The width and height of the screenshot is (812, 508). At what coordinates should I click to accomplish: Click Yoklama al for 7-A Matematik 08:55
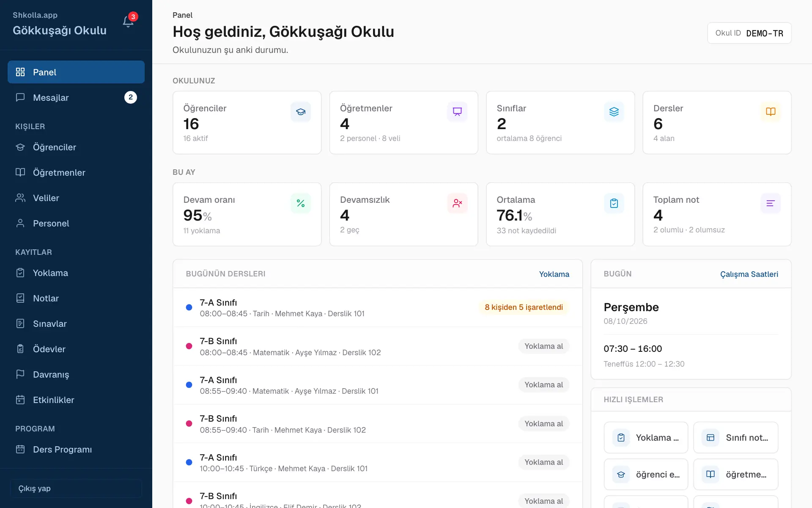(543, 385)
